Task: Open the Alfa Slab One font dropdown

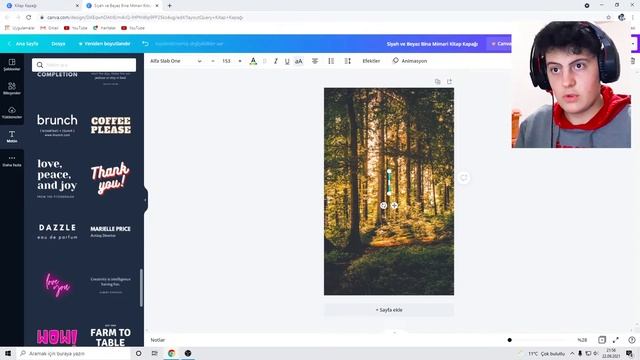Action: (176, 61)
